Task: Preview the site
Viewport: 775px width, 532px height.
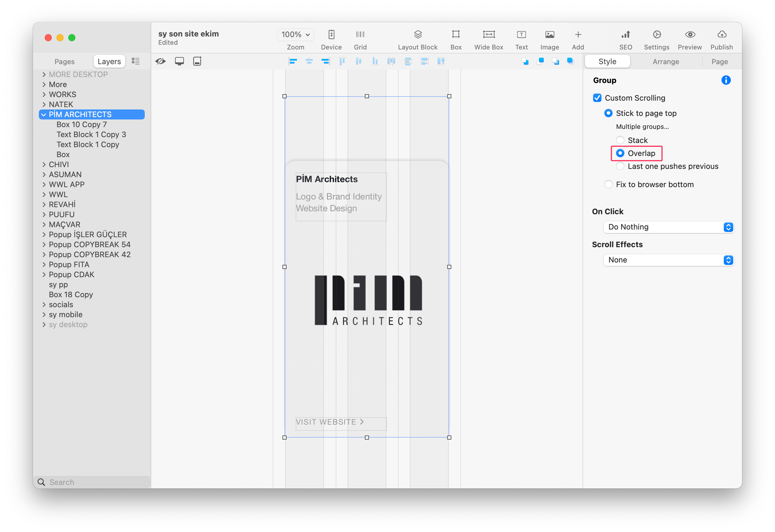Action: pos(690,34)
